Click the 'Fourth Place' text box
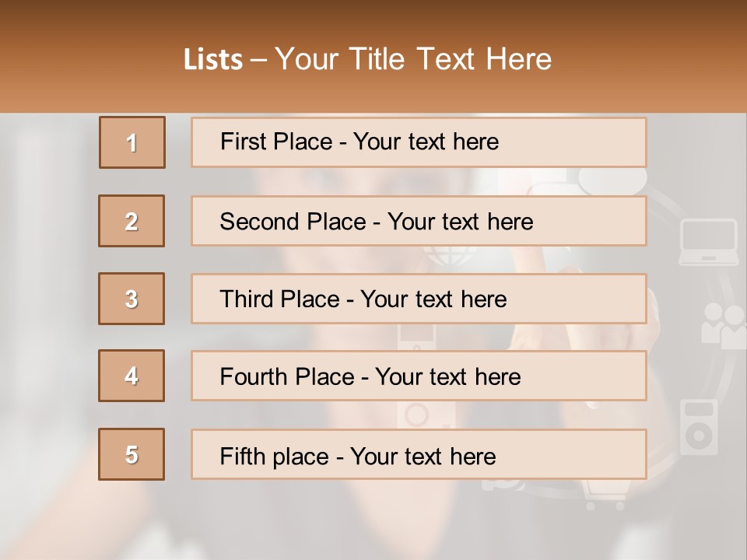This screenshot has width=747, height=560. 419,376
